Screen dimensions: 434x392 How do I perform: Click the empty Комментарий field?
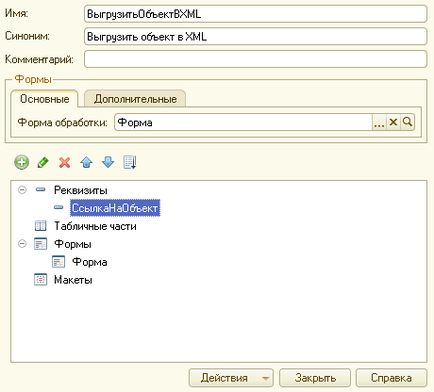(x=256, y=59)
